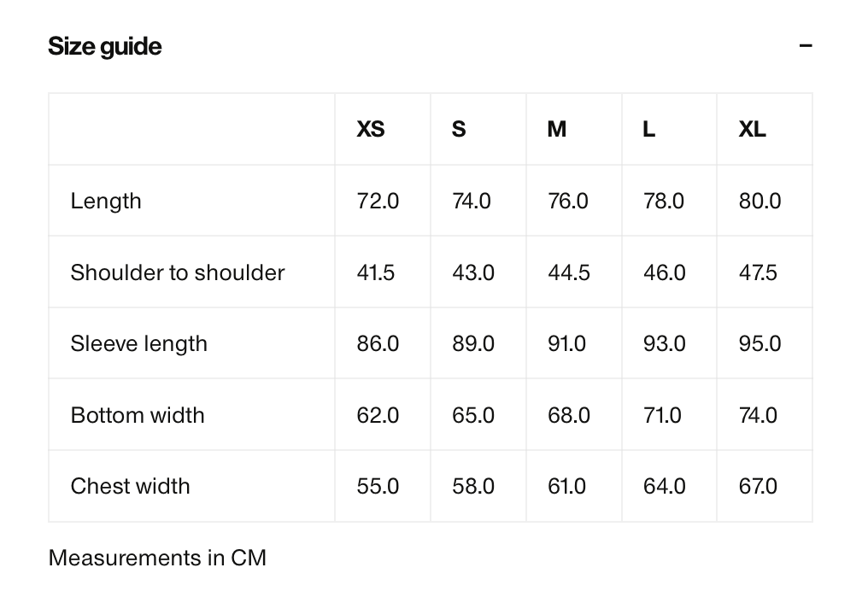This screenshot has height=591, width=868.
Task: Click the Measurements in CM note
Action: 157,558
